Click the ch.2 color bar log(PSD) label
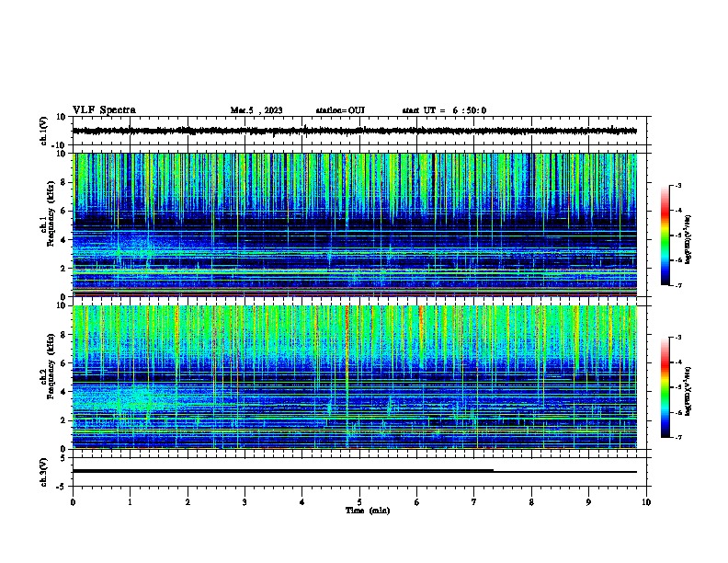Image resolution: width=728 pixels, height=563 pixels. pos(688,391)
